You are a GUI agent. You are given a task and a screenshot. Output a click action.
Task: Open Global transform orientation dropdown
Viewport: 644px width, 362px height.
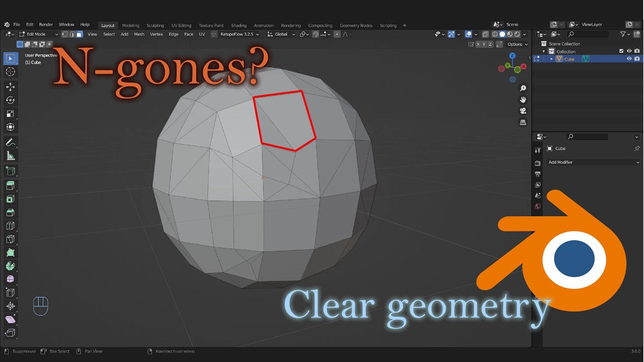pyautogui.click(x=281, y=34)
